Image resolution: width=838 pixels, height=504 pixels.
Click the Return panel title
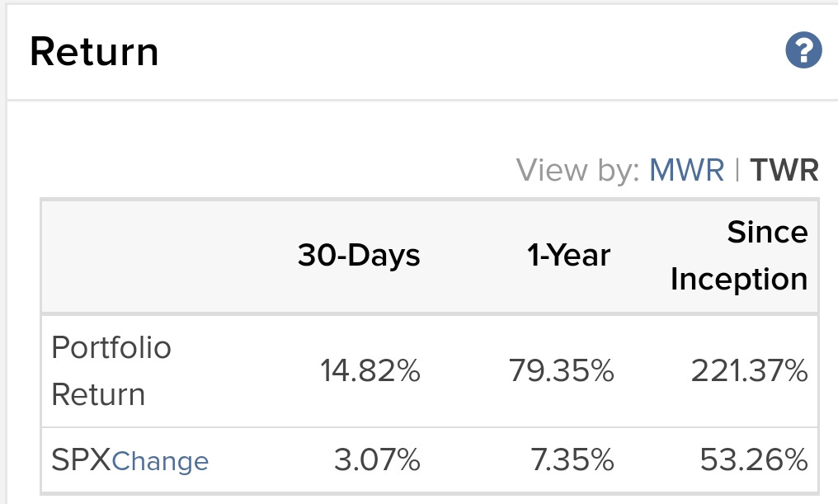pyautogui.click(x=94, y=52)
